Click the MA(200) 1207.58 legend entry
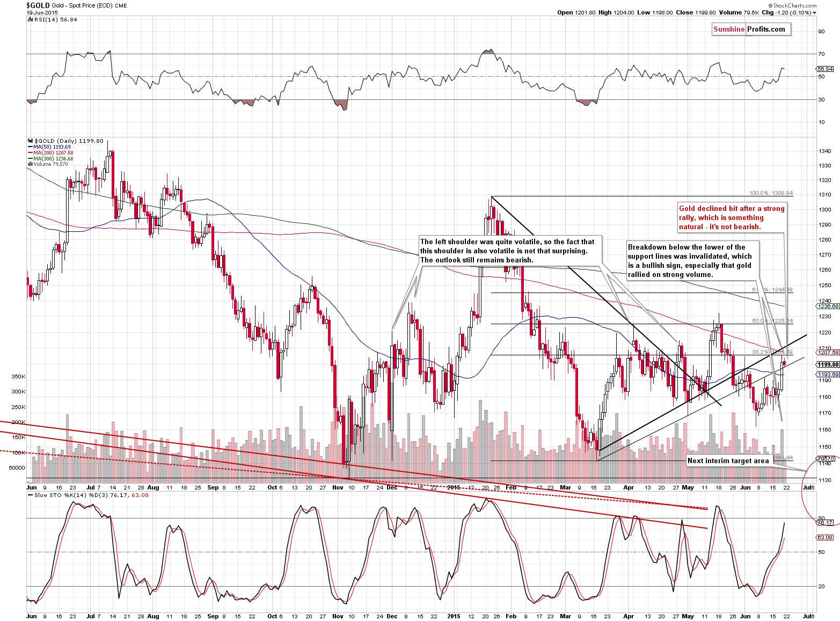Viewport: 840px width, 621px height. click(50, 153)
